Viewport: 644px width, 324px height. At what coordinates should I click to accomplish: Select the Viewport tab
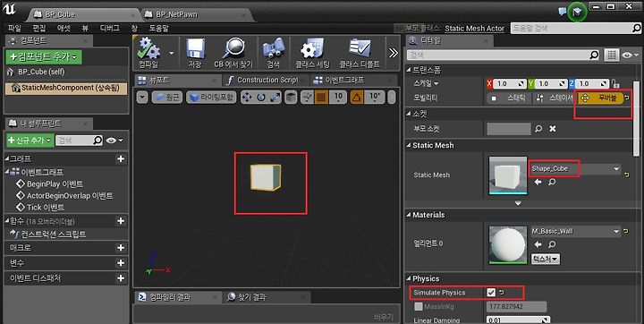coord(159,81)
